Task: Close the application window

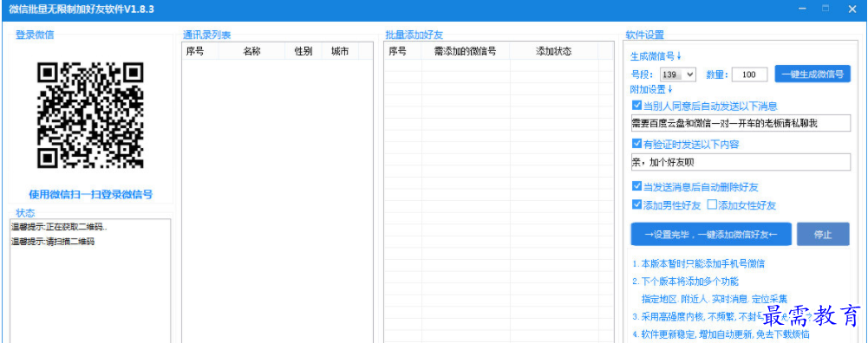Action: tap(852, 9)
